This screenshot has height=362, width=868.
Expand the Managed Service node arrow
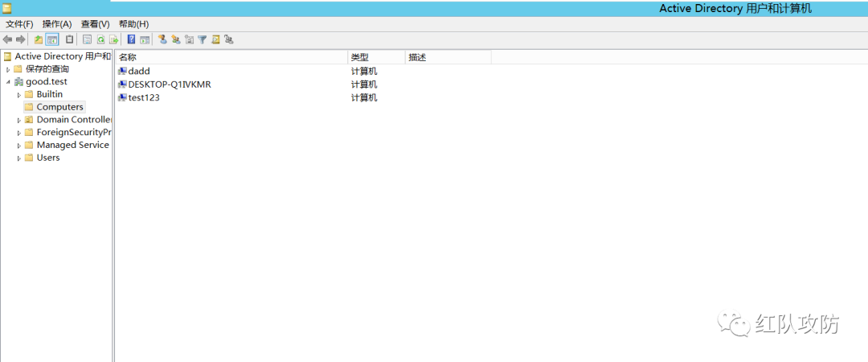point(18,146)
